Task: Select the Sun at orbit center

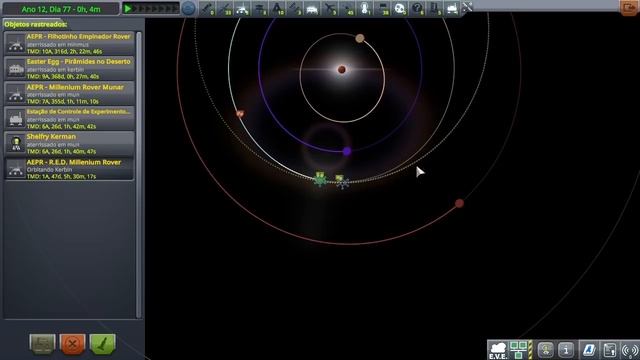Action: 342,70
